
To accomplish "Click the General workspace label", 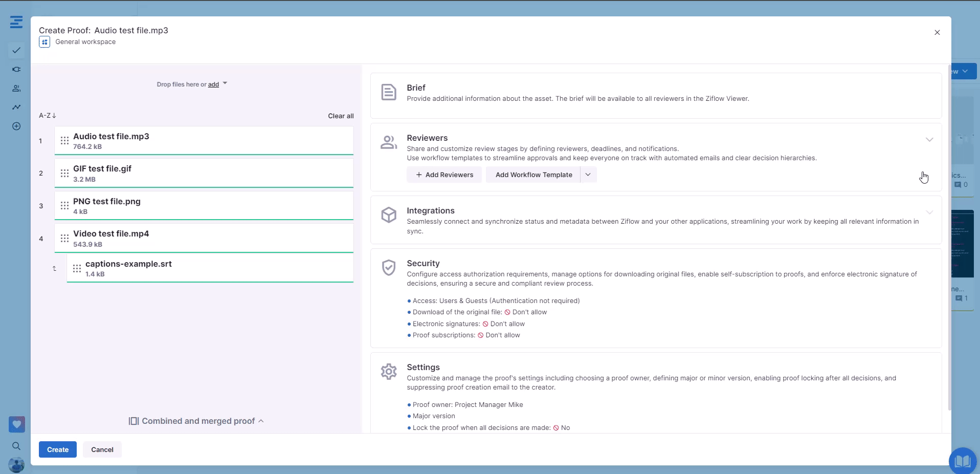I will point(85,42).
